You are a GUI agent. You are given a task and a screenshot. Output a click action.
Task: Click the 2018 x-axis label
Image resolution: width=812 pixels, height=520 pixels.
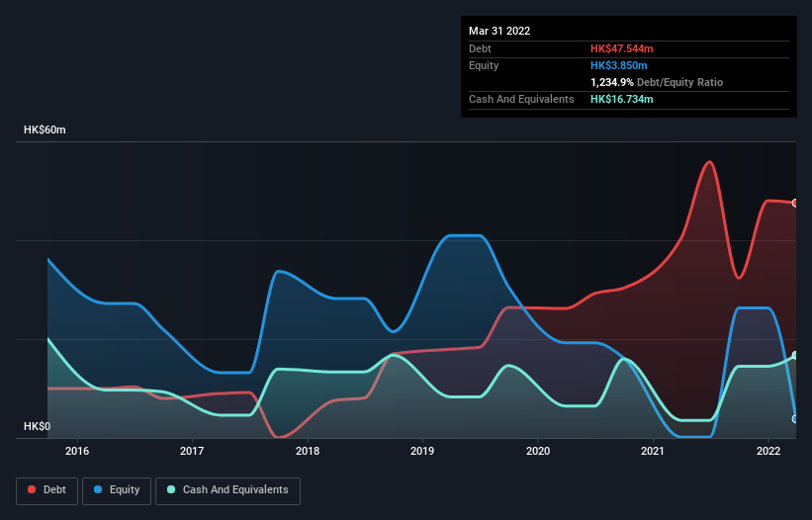coord(308,451)
